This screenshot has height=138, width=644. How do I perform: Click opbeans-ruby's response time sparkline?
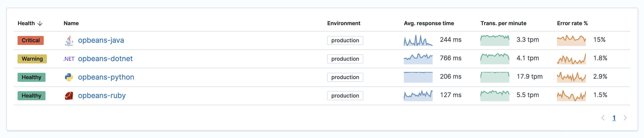pos(418,96)
